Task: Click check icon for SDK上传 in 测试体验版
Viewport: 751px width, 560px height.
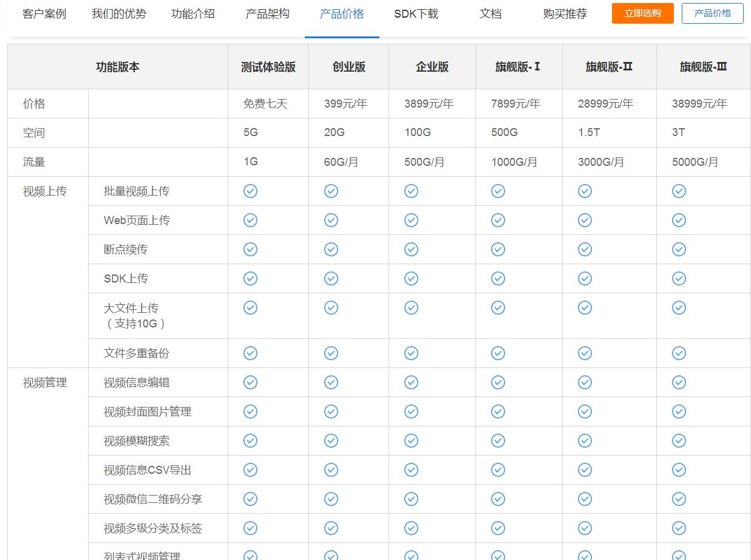Action: point(250,279)
